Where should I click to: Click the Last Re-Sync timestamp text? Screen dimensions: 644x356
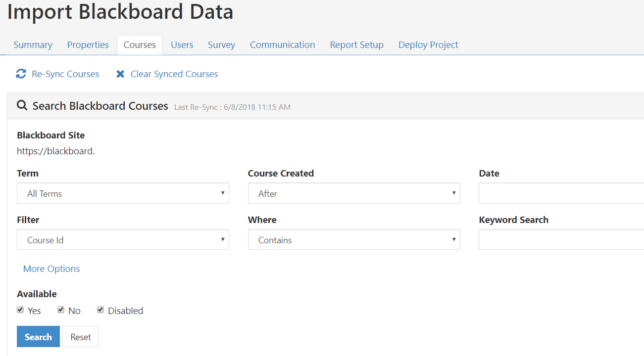(232, 107)
